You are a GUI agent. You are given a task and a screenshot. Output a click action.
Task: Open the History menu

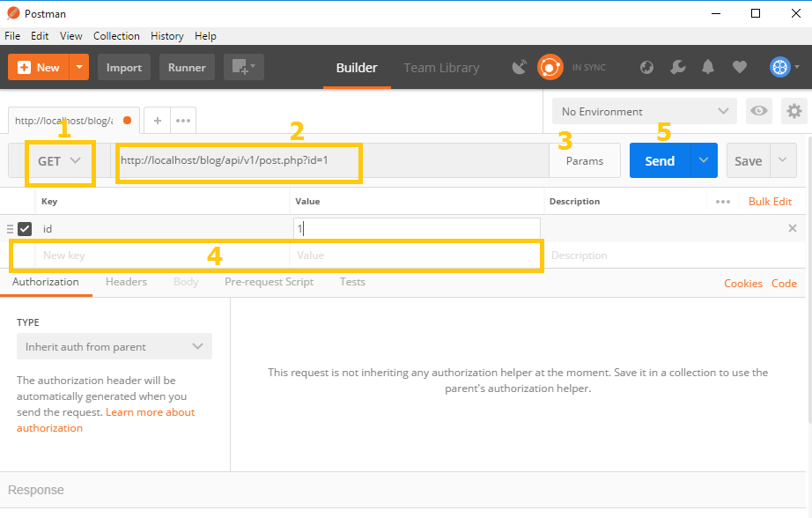pyautogui.click(x=167, y=36)
